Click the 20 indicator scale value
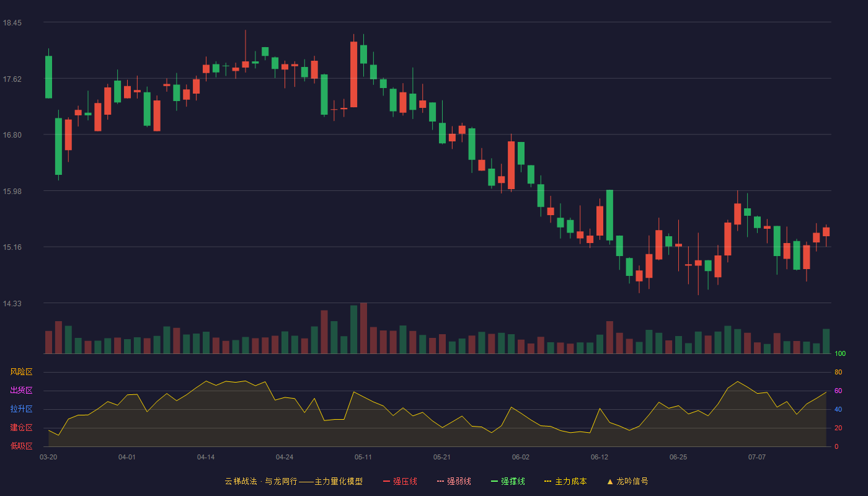The image size is (868, 496). (x=838, y=428)
